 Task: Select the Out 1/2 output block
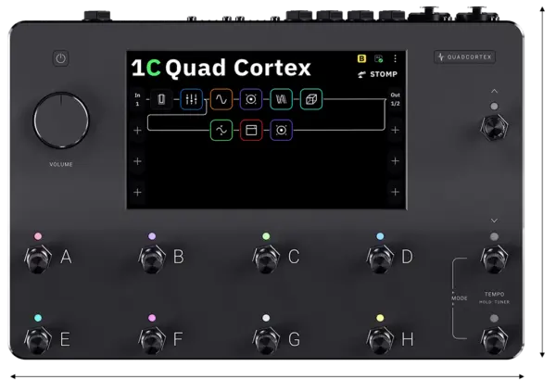[x=395, y=99]
